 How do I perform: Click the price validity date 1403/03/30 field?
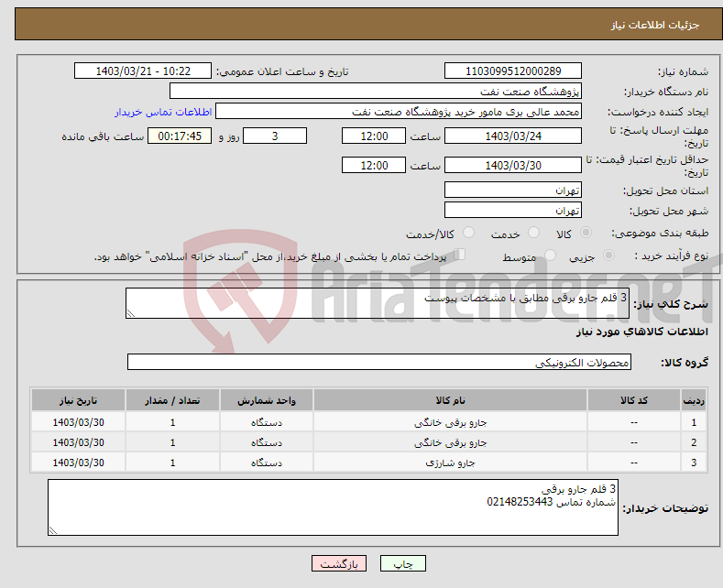point(513,165)
